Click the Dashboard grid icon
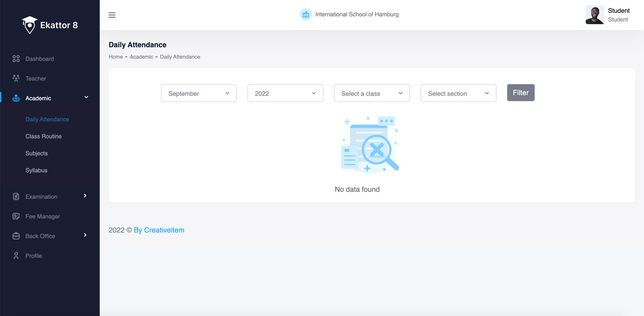644x316 pixels. 16,59
